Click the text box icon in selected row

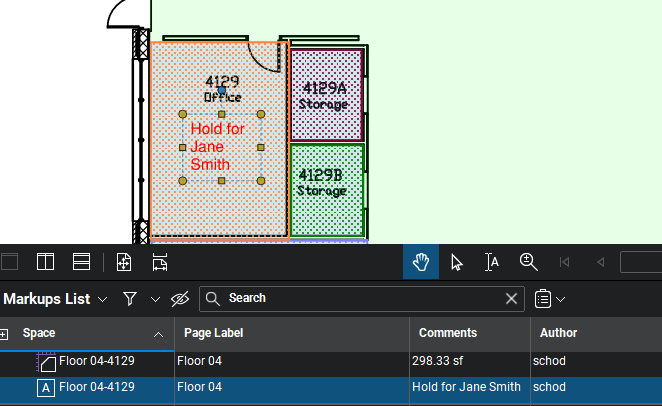coord(46,388)
